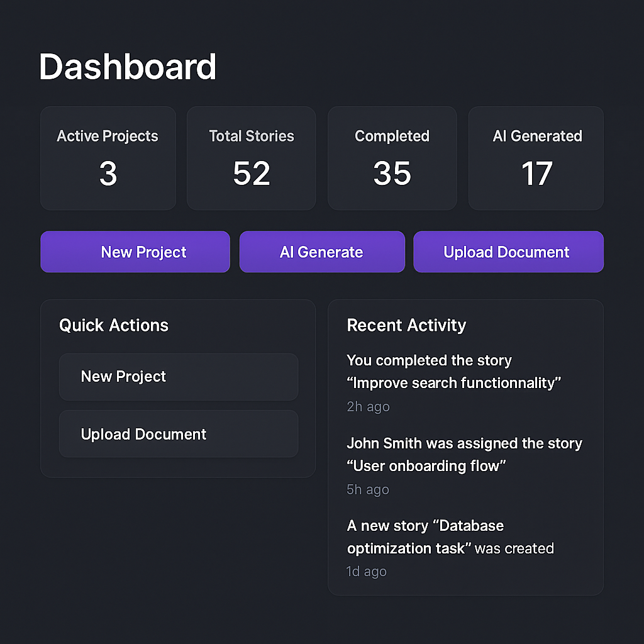The height and width of the screenshot is (644, 644).
Task: Click the AI Generate button
Action: 321,252
